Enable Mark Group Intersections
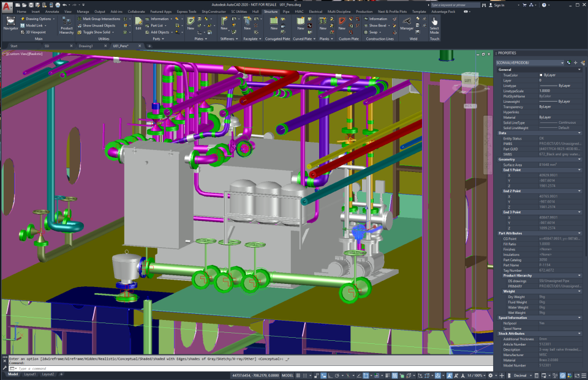 pos(102,19)
